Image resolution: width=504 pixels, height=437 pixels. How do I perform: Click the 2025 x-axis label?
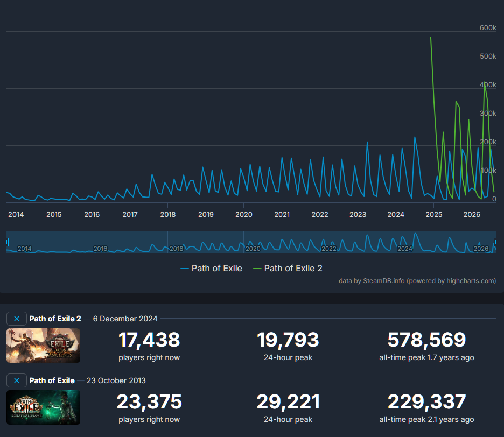tap(433, 214)
